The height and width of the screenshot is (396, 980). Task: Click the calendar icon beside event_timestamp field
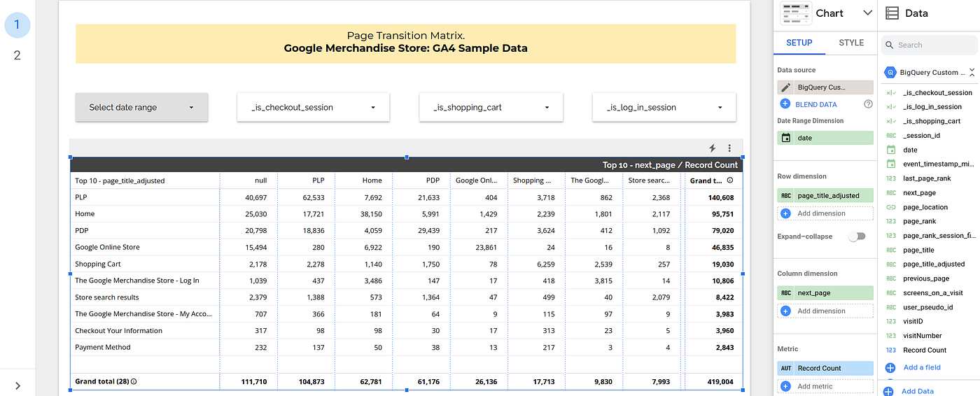coord(890,164)
